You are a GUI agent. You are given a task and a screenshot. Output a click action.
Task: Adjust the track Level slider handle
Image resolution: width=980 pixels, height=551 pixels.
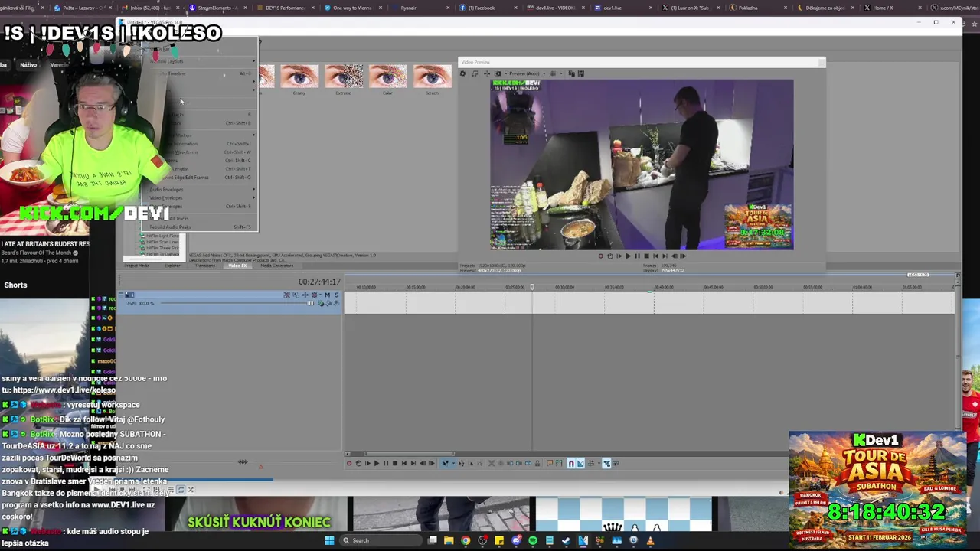[x=310, y=303]
